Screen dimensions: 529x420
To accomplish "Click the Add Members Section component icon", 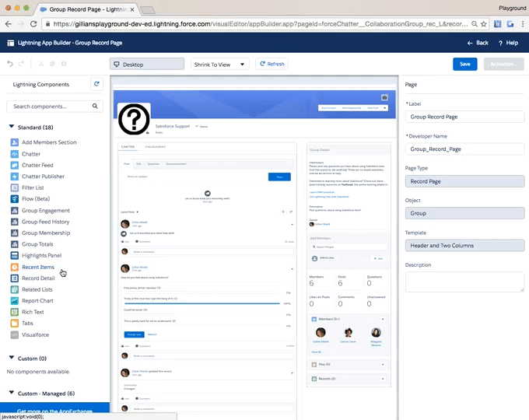I will click(15, 142).
